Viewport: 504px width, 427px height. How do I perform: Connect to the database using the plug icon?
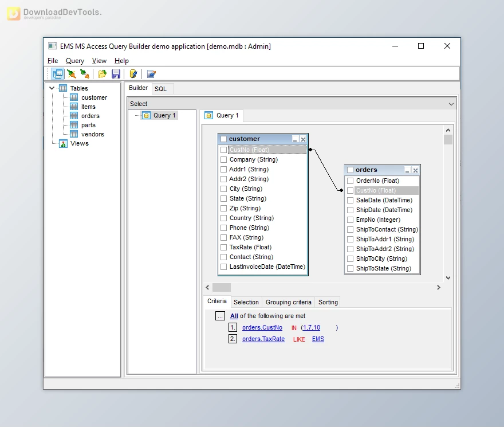tap(72, 73)
